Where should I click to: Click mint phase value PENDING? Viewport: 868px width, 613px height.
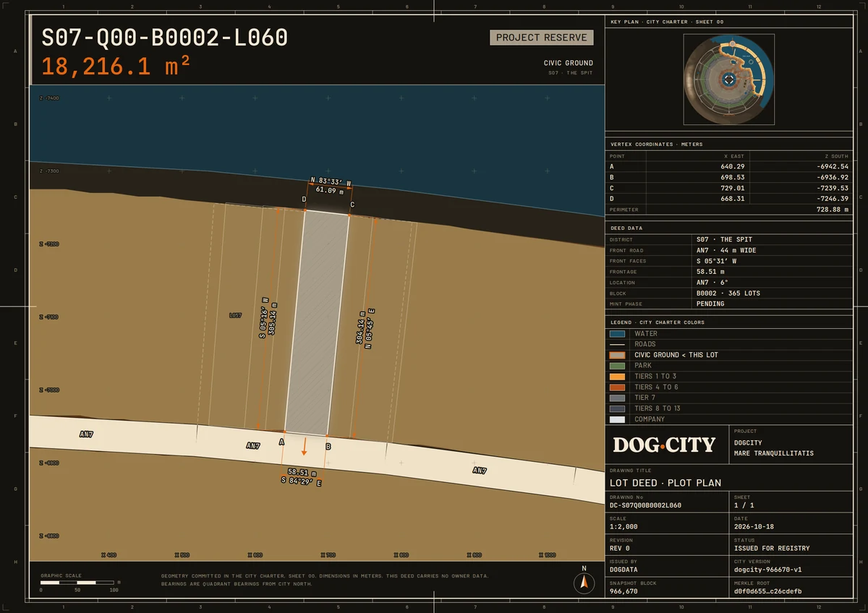coord(710,304)
